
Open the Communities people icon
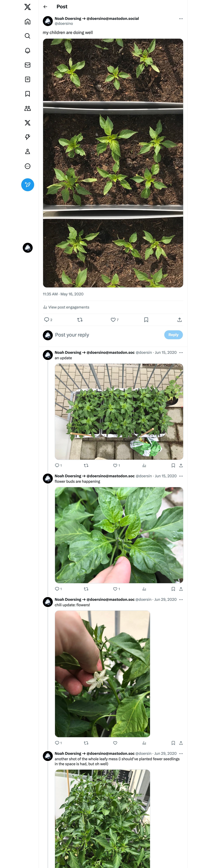click(28, 108)
